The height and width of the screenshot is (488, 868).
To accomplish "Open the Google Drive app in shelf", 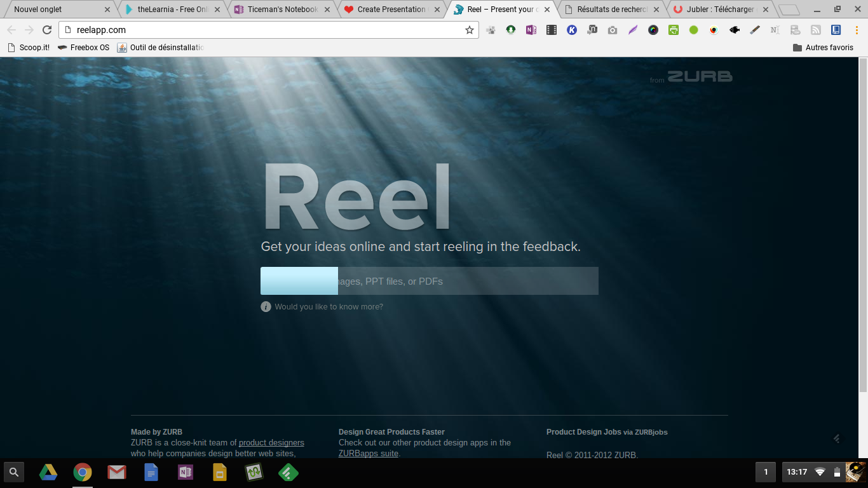I will tap(48, 472).
